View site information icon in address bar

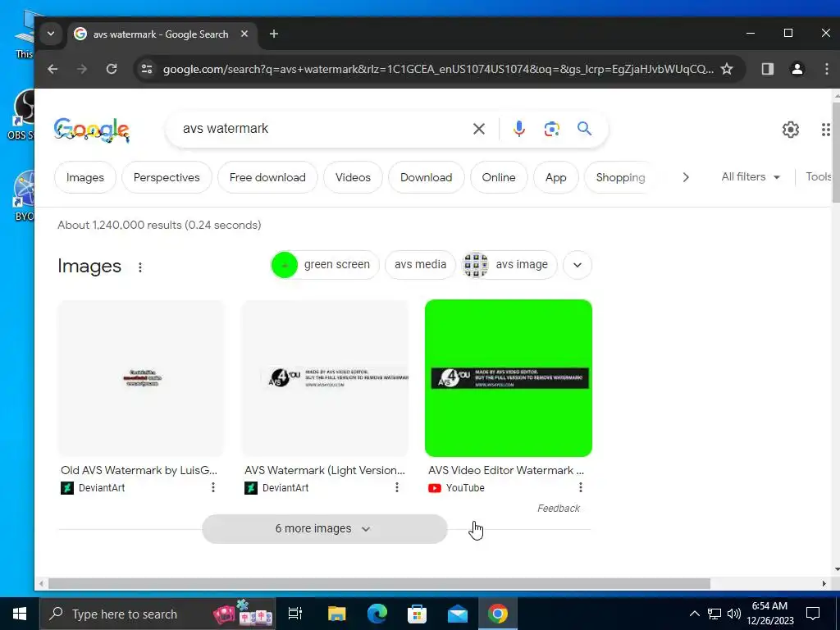tap(147, 69)
